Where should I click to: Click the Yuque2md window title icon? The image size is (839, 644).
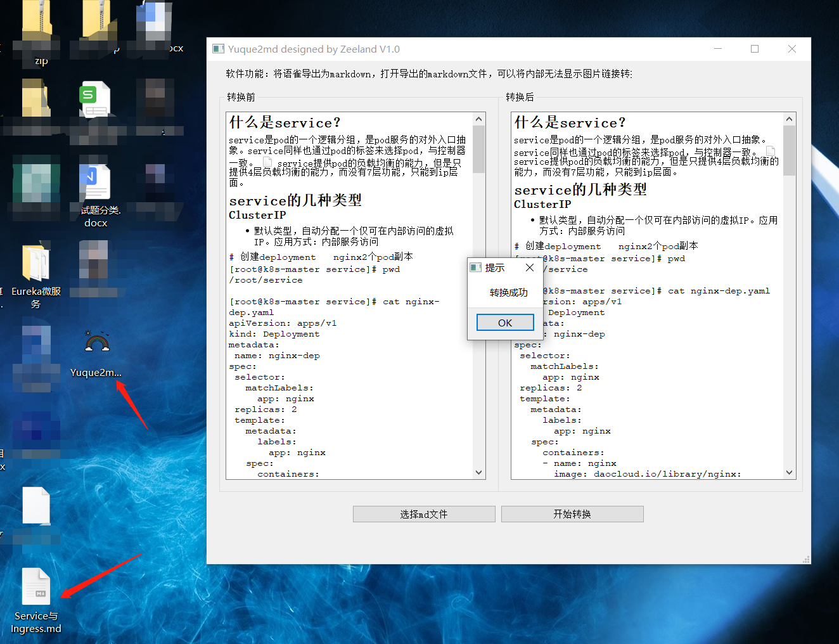(x=219, y=49)
